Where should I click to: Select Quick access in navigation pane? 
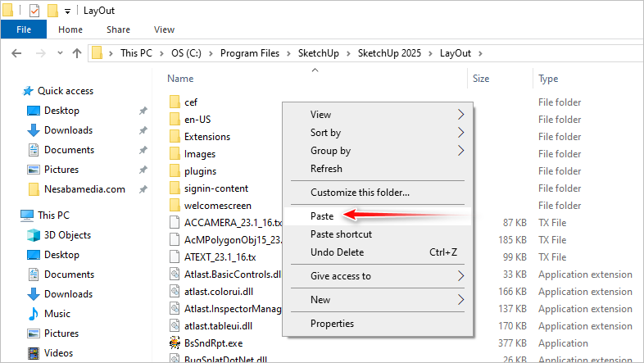[66, 91]
